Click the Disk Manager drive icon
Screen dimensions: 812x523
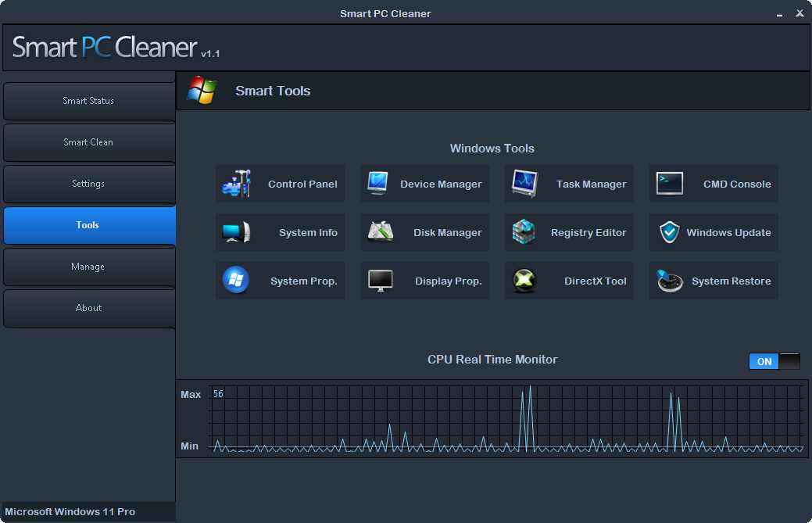click(381, 231)
